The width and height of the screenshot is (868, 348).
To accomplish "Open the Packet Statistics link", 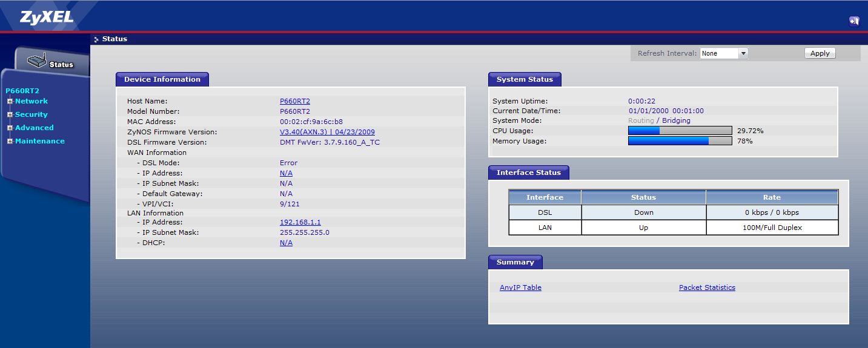I will pos(707,287).
